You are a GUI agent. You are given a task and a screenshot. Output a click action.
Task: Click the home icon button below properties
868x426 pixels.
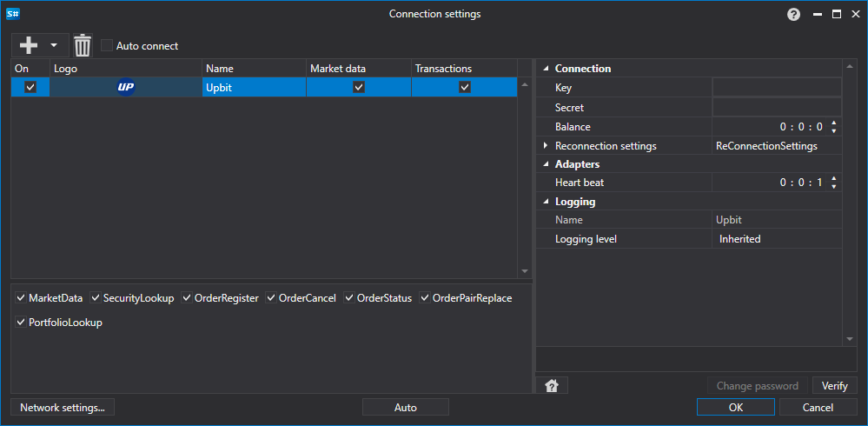point(552,386)
